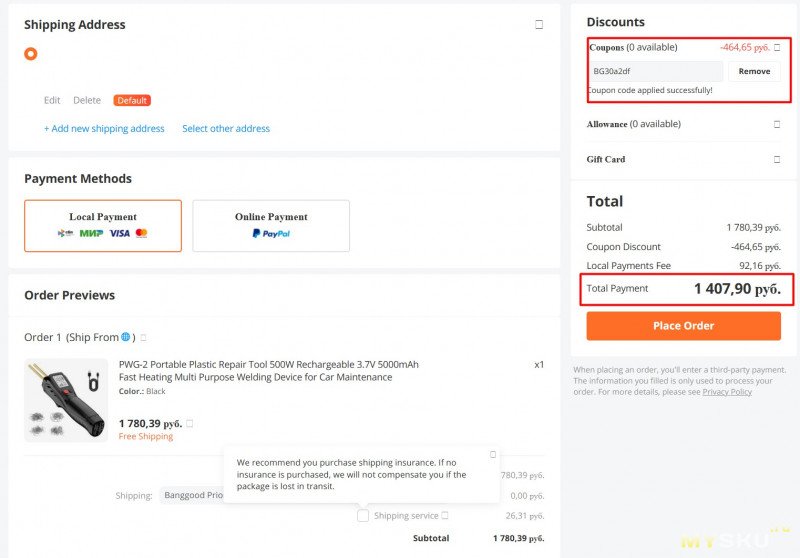Screen dimensions: 800x558
Task: Click the info icon beside product price
Action: 189,423
